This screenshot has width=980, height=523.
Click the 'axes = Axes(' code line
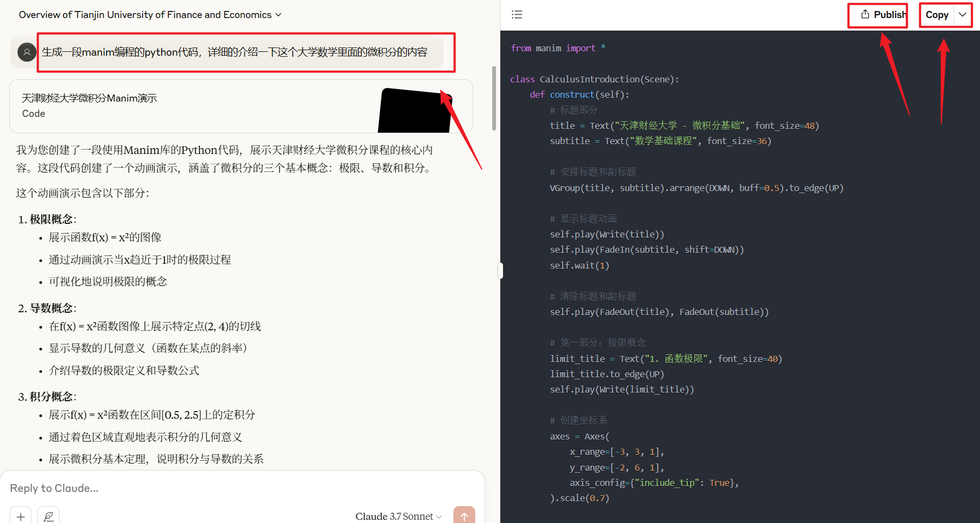pos(579,436)
